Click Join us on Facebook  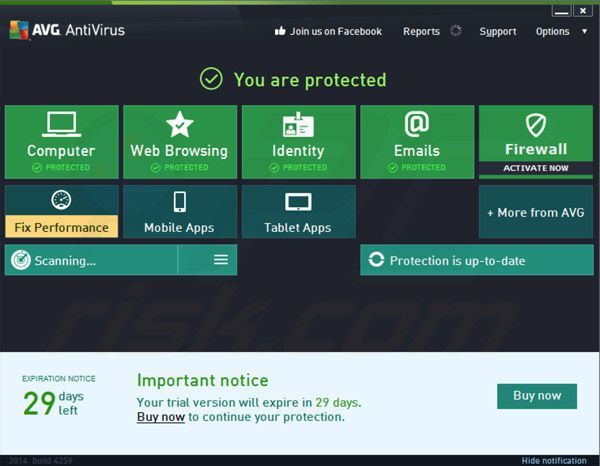336,31
